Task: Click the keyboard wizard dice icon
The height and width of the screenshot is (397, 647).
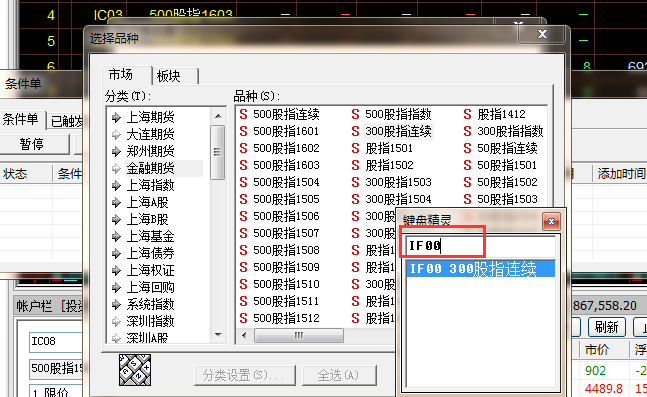Action: (x=135, y=370)
